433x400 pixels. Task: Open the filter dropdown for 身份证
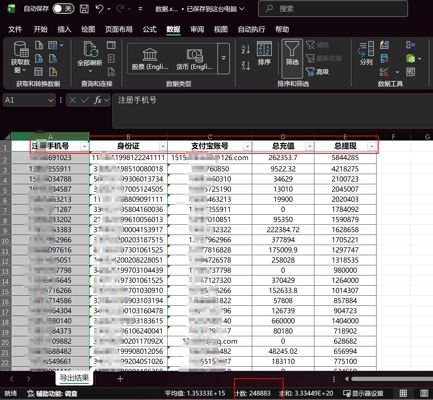coord(163,146)
